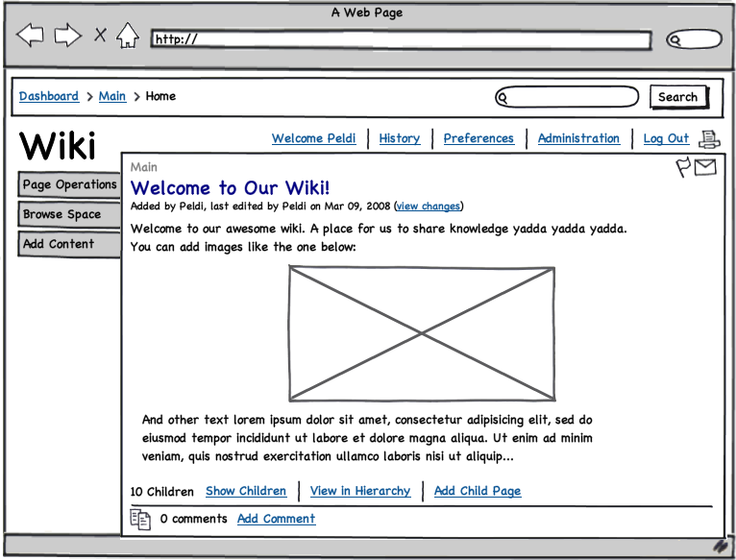Click the Log Out link

point(666,138)
